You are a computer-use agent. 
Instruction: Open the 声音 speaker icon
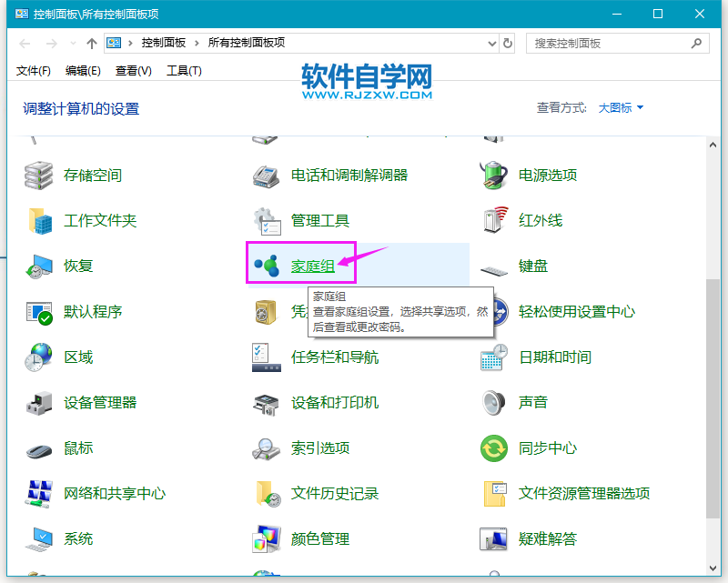click(x=493, y=402)
